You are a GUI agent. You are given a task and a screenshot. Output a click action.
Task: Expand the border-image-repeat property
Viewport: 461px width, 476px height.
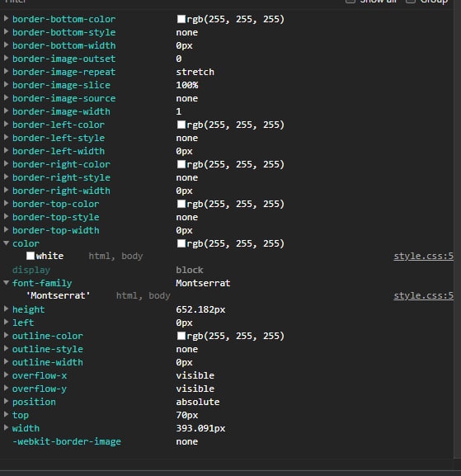[6, 71]
